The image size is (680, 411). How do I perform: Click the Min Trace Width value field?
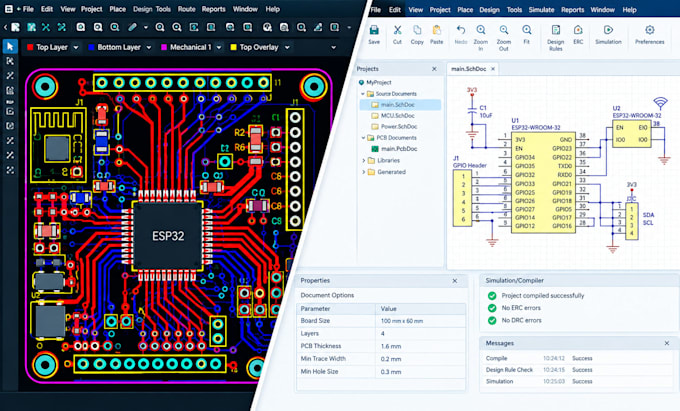(x=420, y=359)
